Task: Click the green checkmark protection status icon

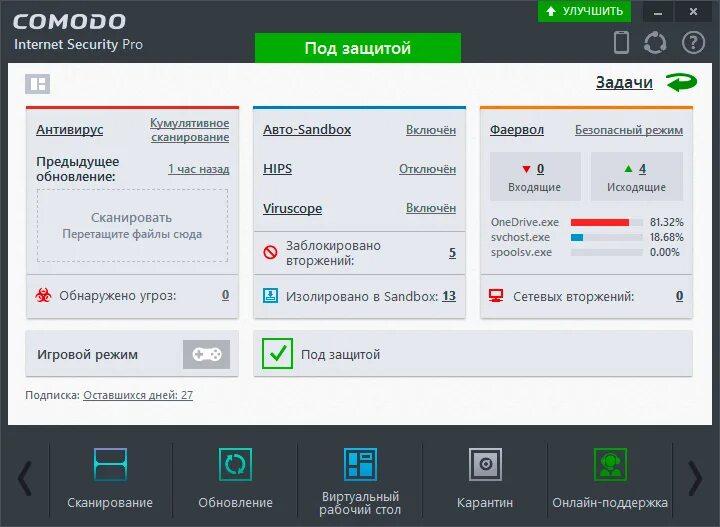Action: pyautogui.click(x=277, y=353)
